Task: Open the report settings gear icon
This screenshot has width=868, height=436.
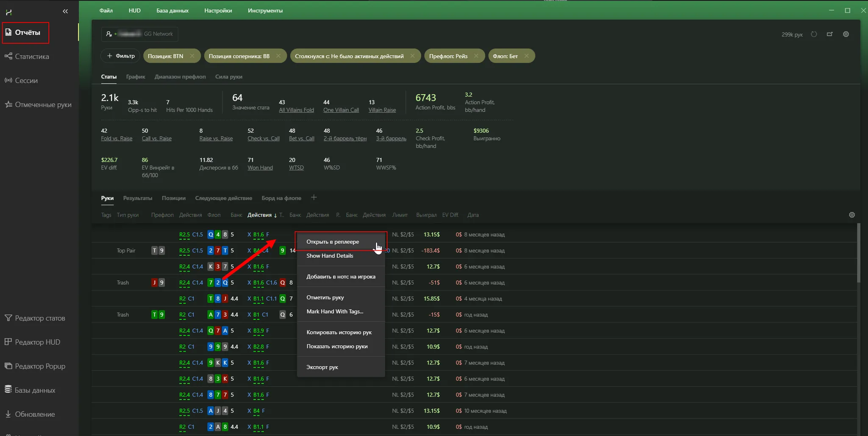Action: click(846, 34)
